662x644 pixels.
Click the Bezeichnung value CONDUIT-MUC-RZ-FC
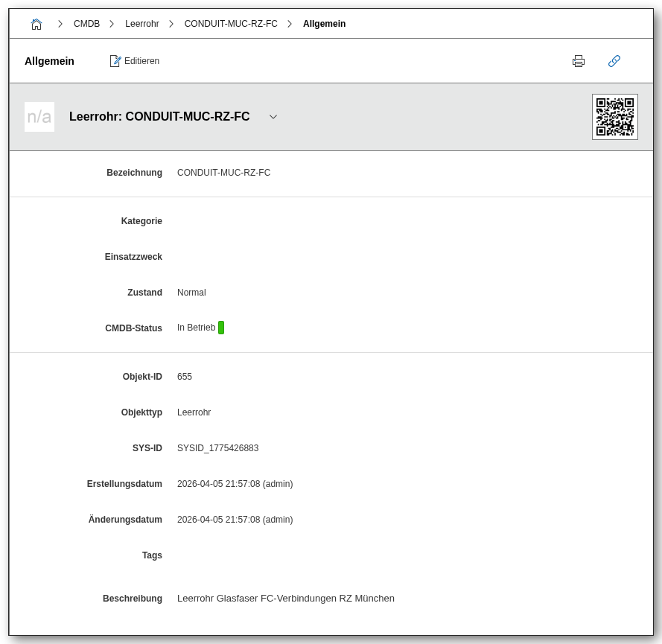(223, 173)
